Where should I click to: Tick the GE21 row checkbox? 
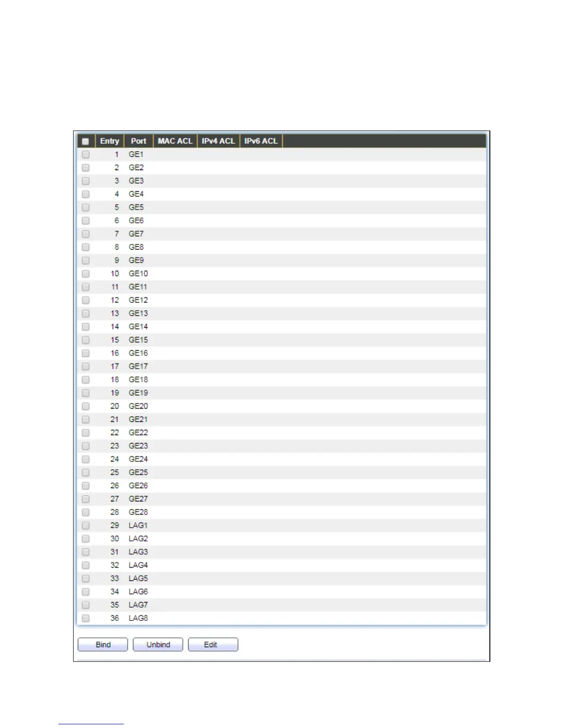tap(86, 420)
